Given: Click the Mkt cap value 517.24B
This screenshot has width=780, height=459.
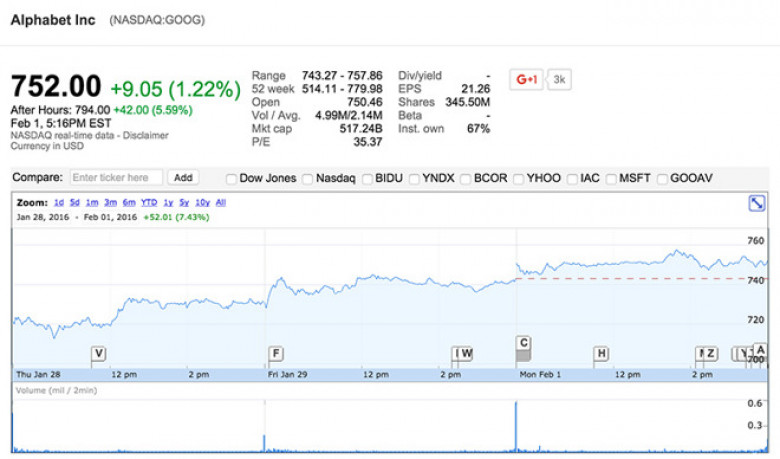Looking at the screenshot, I should [361, 129].
